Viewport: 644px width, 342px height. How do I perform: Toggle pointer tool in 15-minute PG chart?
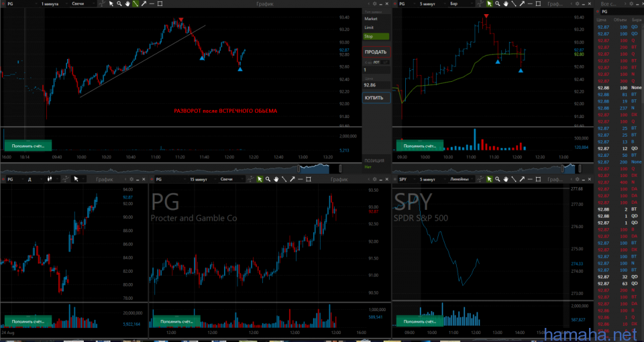[x=260, y=179]
